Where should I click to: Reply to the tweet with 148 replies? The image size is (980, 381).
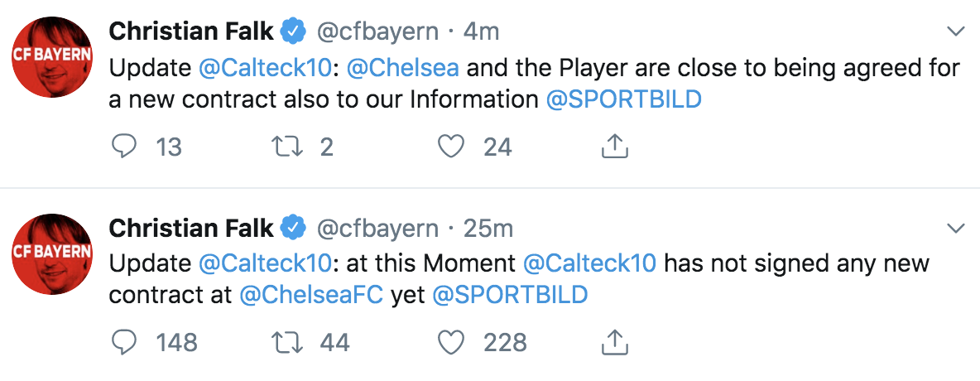tap(123, 341)
